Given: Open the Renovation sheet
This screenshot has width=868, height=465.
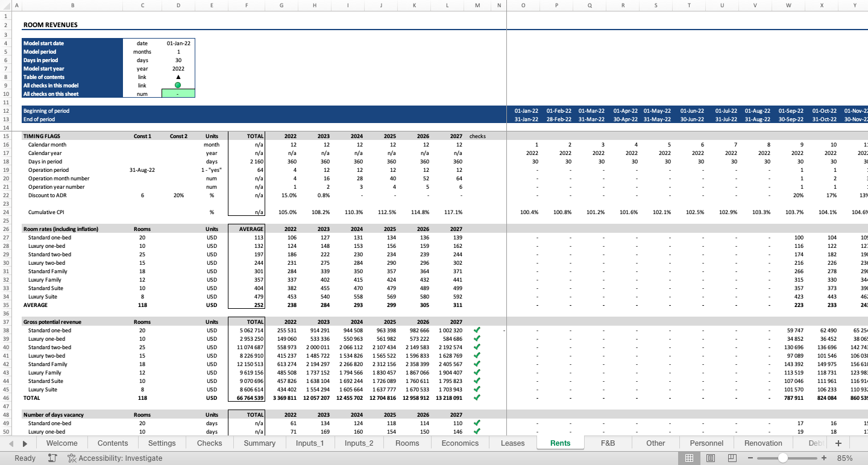Looking at the screenshot, I should coord(763,443).
